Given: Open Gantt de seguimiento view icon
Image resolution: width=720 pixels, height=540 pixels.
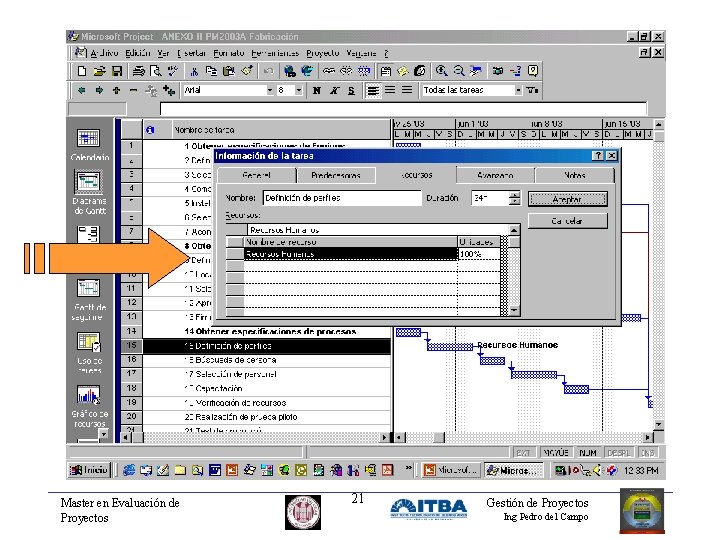Looking at the screenshot, I should tap(88, 299).
